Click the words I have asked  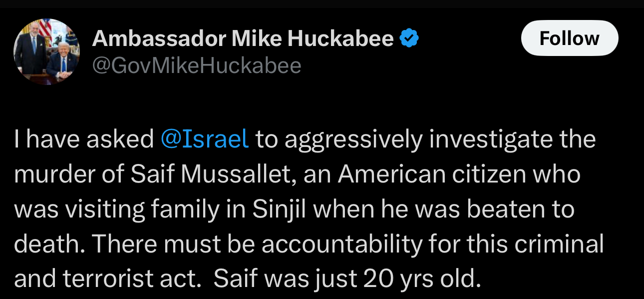click(84, 139)
